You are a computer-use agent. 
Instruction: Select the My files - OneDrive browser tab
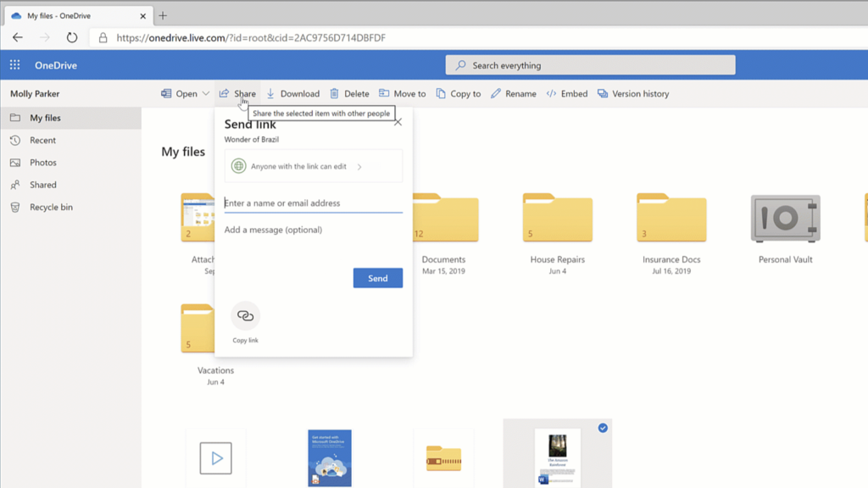click(77, 16)
